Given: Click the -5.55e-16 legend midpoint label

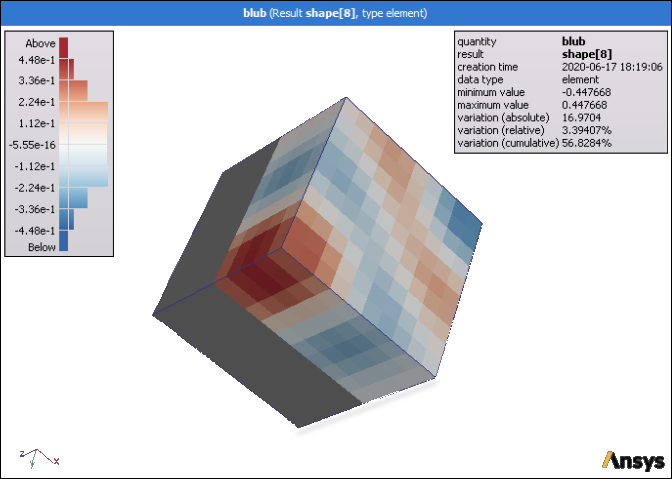Looking at the screenshot, I should [x=33, y=145].
